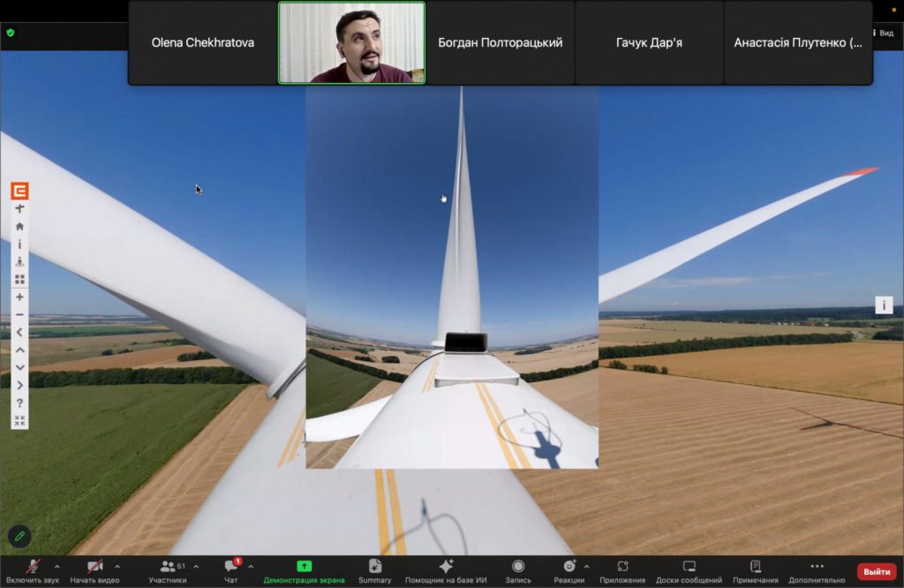The width and height of the screenshot is (904, 588).
Task: Click the fullscreen collapse arrows icon
Action: [19, 420]
